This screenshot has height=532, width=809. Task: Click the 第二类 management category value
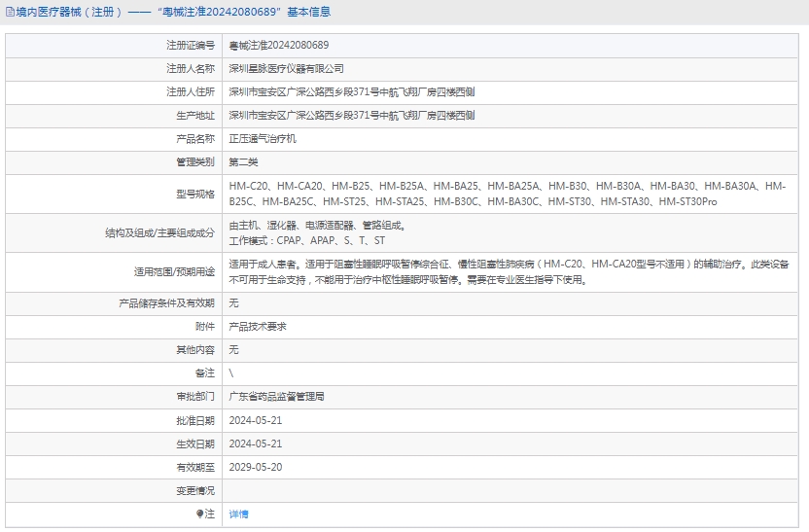[x=243, y=162]
